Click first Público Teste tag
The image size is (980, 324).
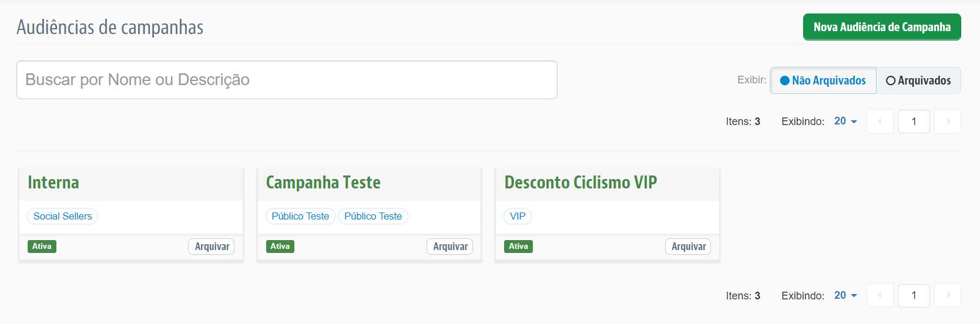[x=300, y=216]
